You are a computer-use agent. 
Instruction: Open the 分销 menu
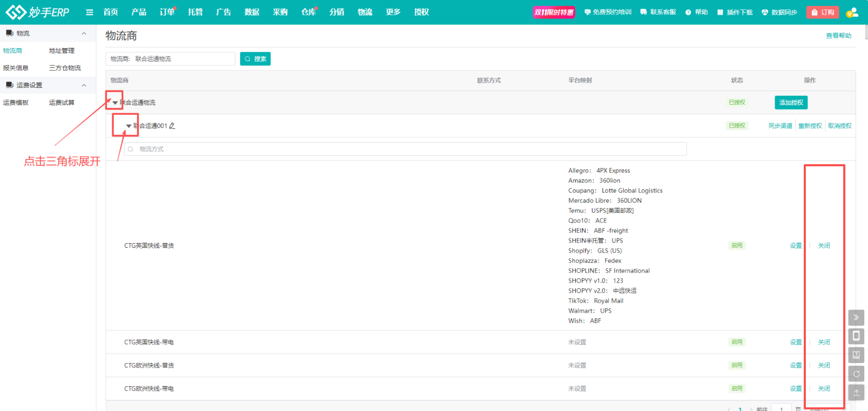point(337,12)
